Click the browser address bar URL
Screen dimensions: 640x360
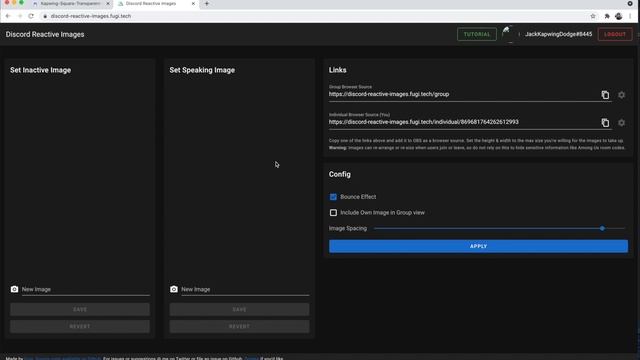pyautogui.click(x=91, y=16)
